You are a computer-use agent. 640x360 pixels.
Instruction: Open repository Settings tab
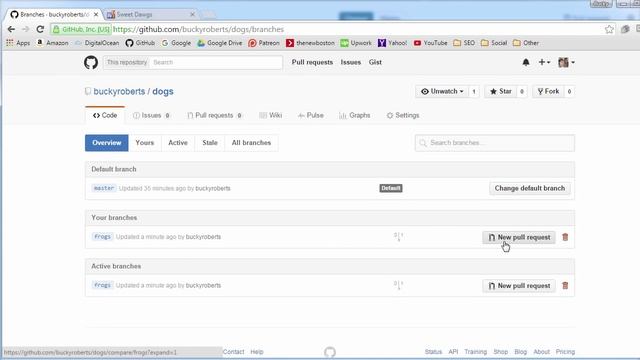click(403, 116)
